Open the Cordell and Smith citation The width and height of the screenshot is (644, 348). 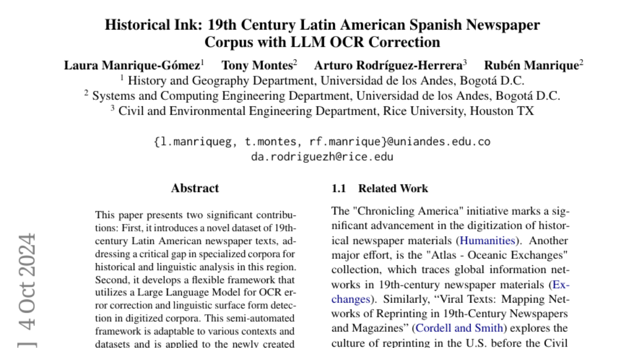(x=459, y=328)
